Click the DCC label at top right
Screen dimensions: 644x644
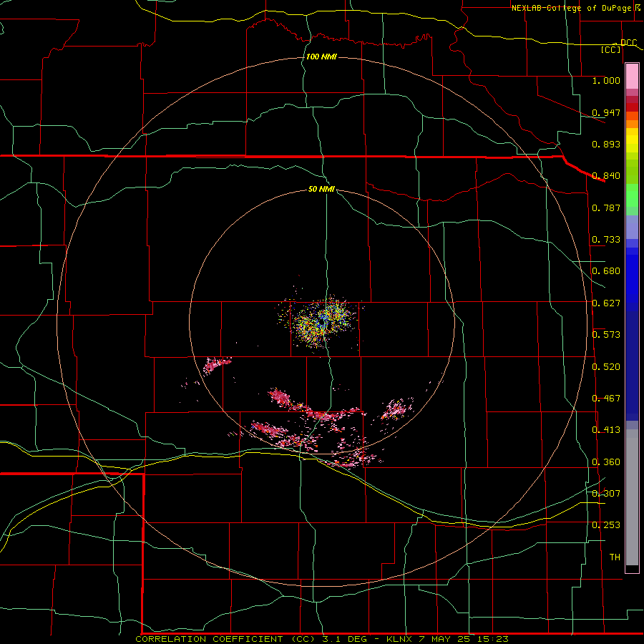[x=628, y=43]
